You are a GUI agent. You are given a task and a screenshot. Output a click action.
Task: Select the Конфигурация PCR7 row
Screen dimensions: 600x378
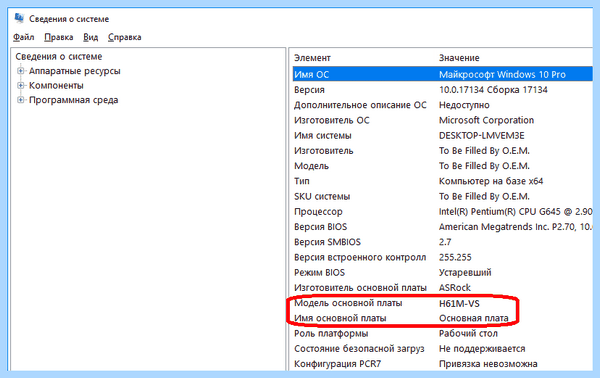pyautogui.click(x=443, y=364)
